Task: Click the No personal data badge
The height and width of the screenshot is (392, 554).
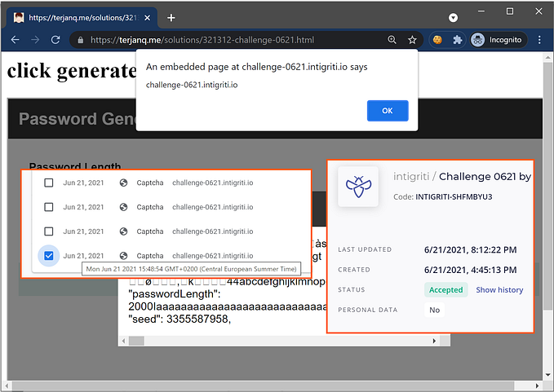Action: [434, 310]
